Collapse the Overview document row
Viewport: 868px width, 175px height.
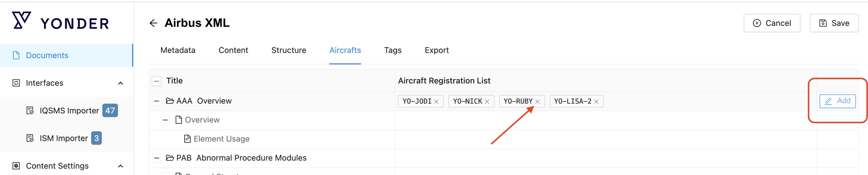click(x=165, y=120)
